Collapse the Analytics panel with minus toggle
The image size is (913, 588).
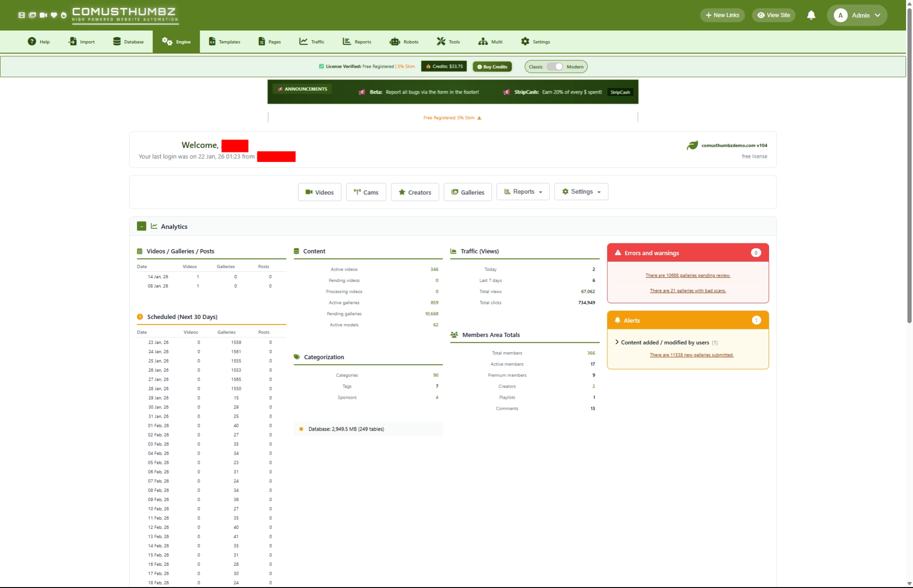click(141, 226)
